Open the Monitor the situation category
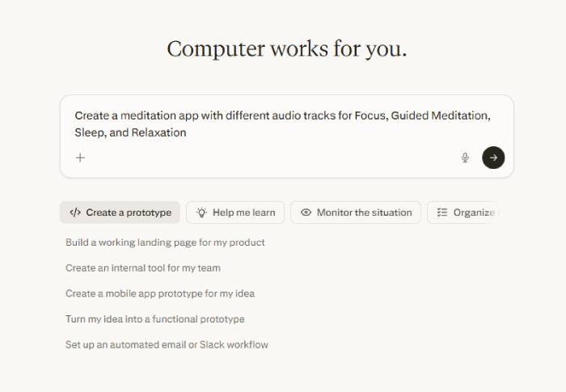Screen dimensions: 566x392 (356, 213)
